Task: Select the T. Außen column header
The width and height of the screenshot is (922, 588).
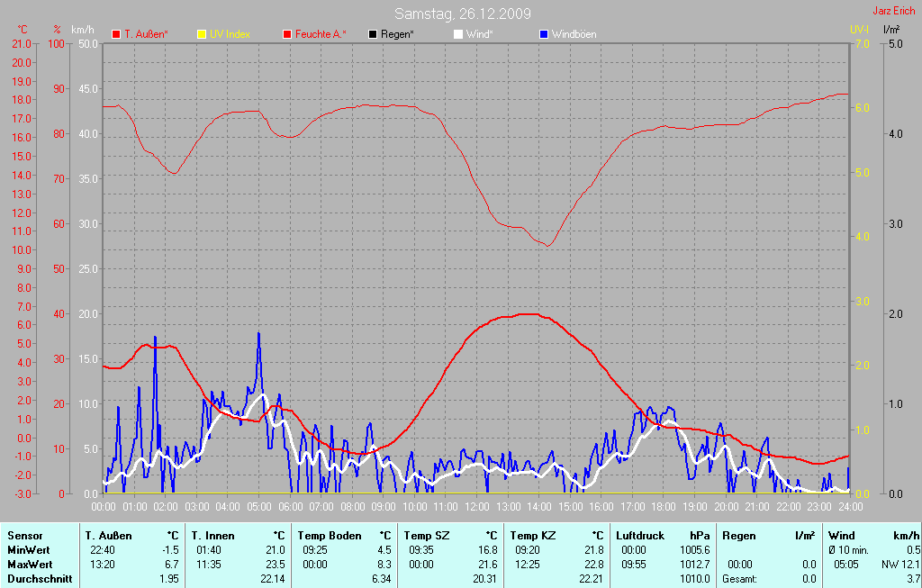Action: pyautogui.click(x=108, y=536)
